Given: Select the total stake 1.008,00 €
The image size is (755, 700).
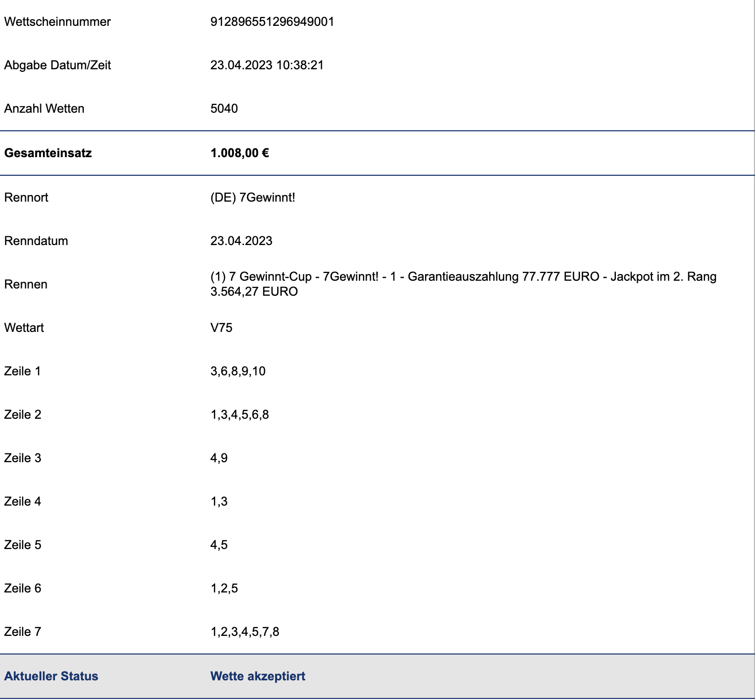Looking at the screenshot, I should click(x=240, y=153).
